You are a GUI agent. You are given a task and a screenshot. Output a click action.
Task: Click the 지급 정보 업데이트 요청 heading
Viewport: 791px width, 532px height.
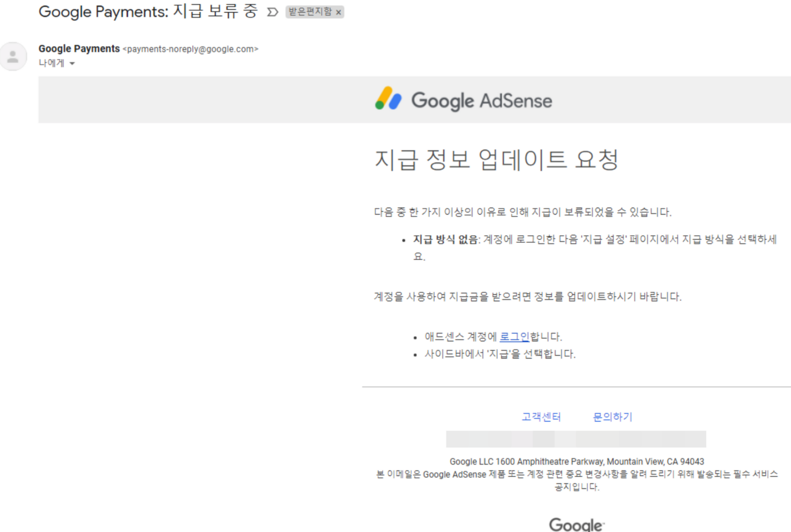(x=496, y=159)
